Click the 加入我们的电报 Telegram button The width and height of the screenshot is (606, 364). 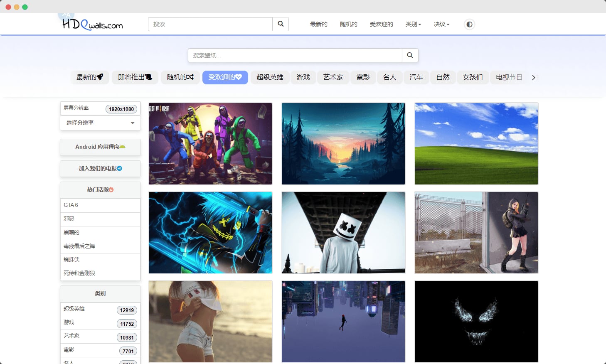coord(100,169)
